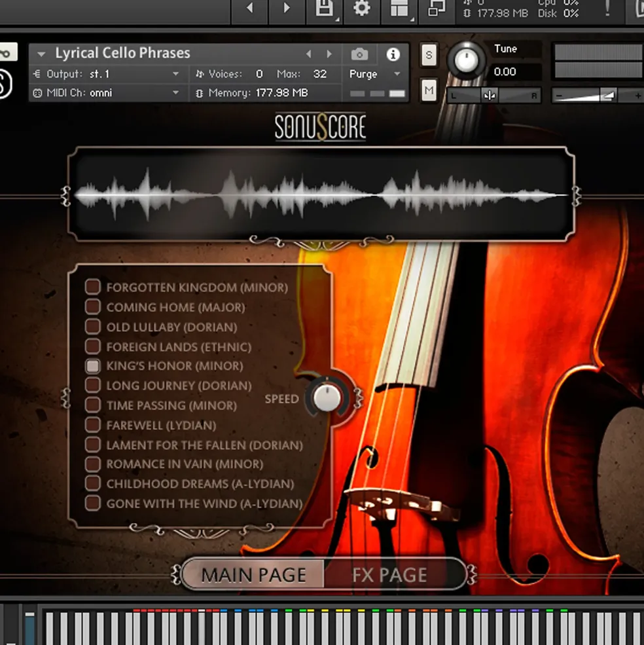Select next instrument arrow beside Lyrical Cello Phrases
This screenshot has height=645, width=644.
[x=329, y=54]
